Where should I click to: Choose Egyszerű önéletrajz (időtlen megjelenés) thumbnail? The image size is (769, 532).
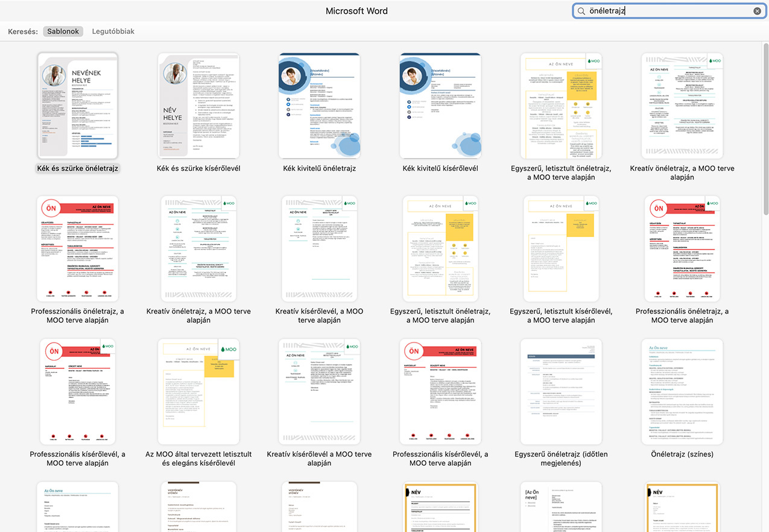click(561, 391)
